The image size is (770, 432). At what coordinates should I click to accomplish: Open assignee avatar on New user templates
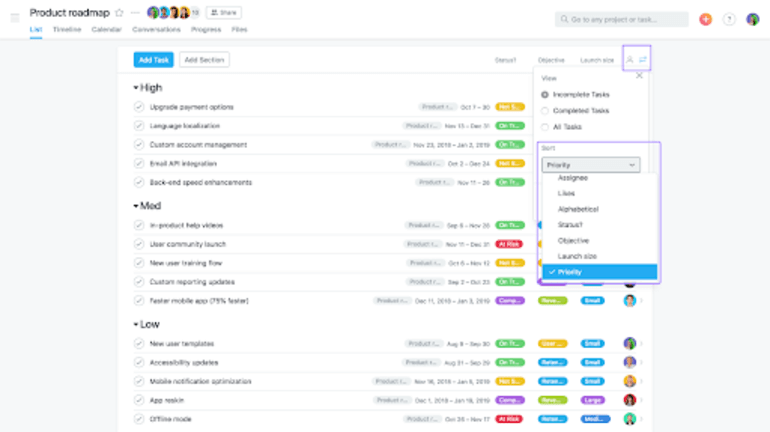[630, 343]
